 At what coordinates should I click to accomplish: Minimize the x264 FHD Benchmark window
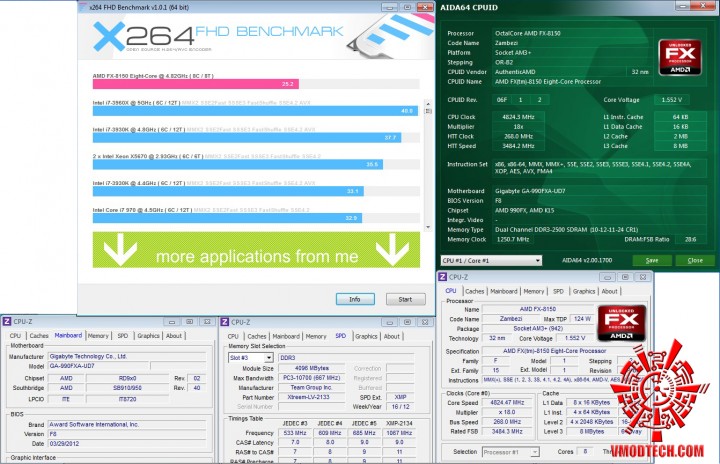[389, 7]
